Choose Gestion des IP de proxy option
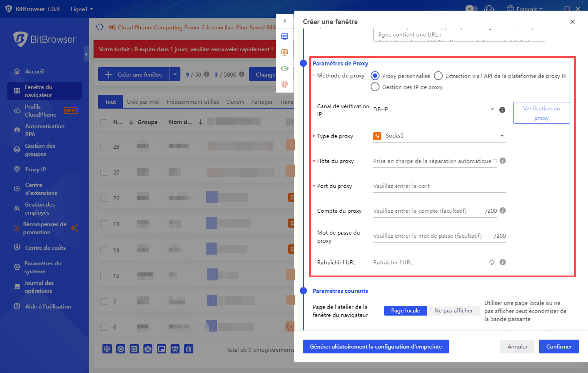This screenshot has height=373, width=588. click(376, 87)
